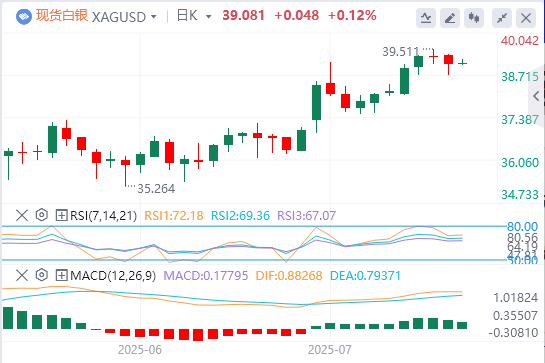This screenshot has width=545, height=363.
Task: Click the current price 39.081
Action: 244,16
